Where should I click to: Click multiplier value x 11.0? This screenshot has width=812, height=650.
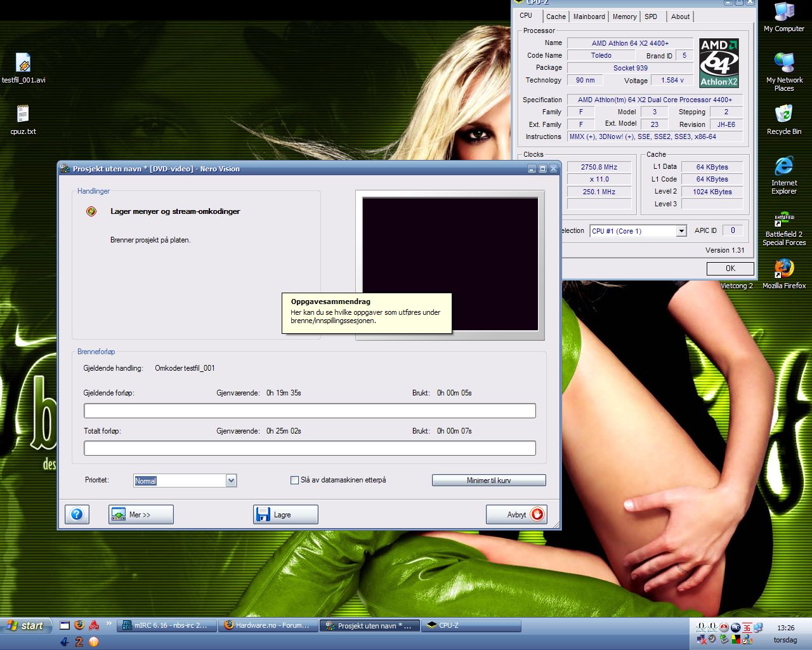coord(599,179)
